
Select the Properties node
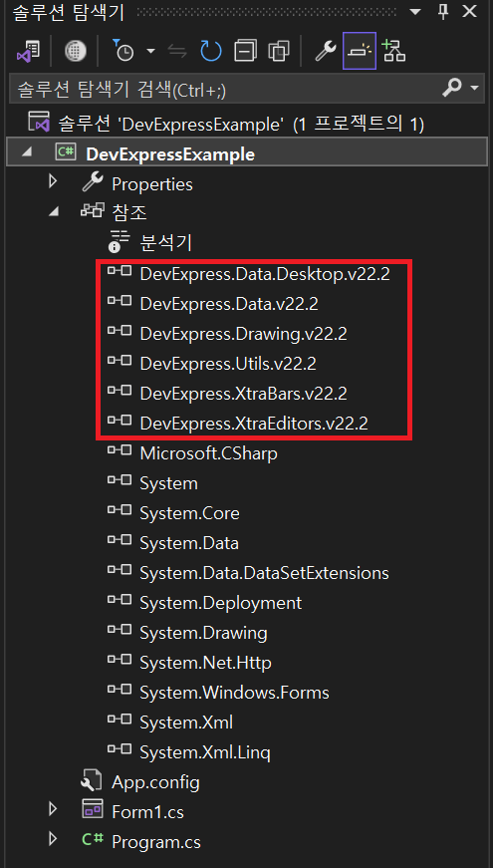(152, 183)
